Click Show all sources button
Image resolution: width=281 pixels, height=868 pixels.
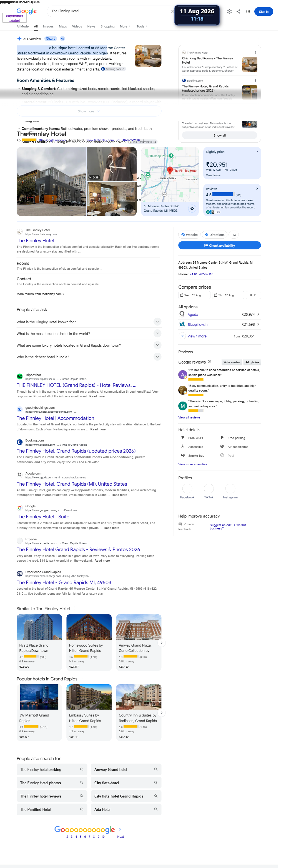point(220,135)
